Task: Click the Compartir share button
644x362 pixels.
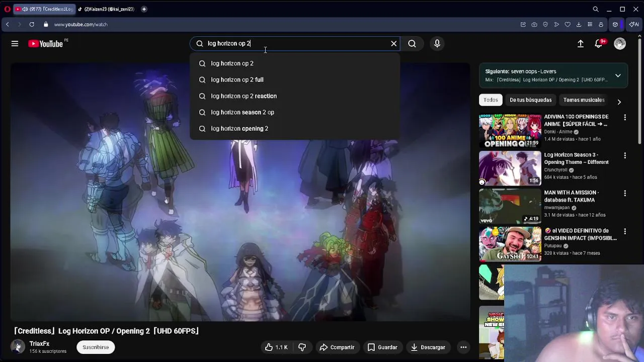Action: [337, 347]
